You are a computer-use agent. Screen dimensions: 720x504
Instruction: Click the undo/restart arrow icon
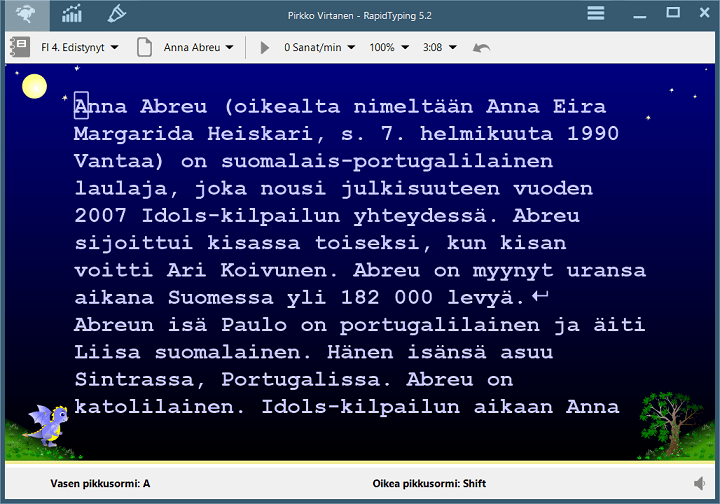point(481,48)
